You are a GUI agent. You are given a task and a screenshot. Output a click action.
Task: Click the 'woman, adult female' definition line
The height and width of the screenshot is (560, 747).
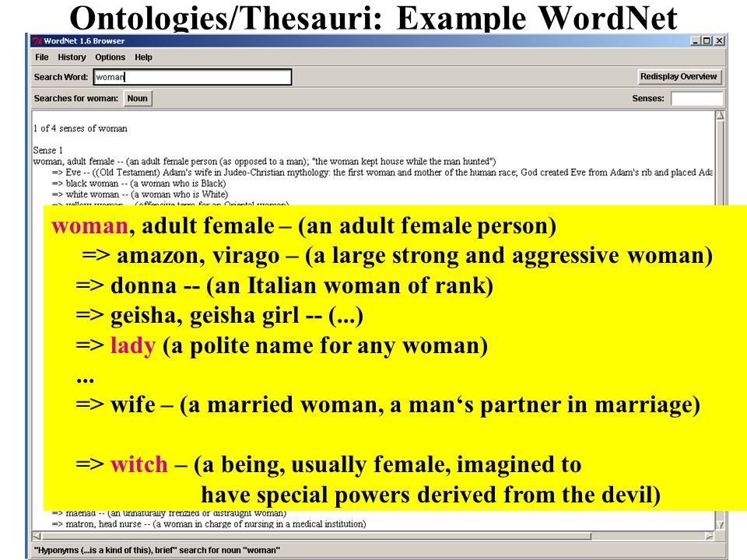(265, 162)
